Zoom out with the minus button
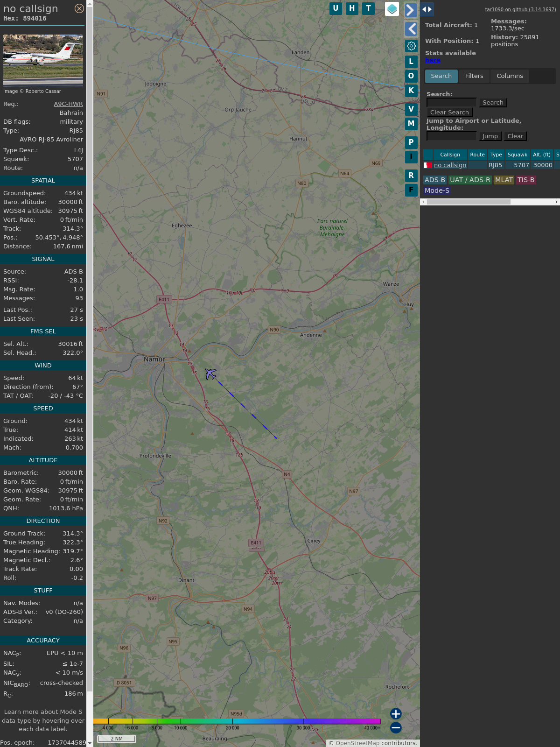 [396, 727]
